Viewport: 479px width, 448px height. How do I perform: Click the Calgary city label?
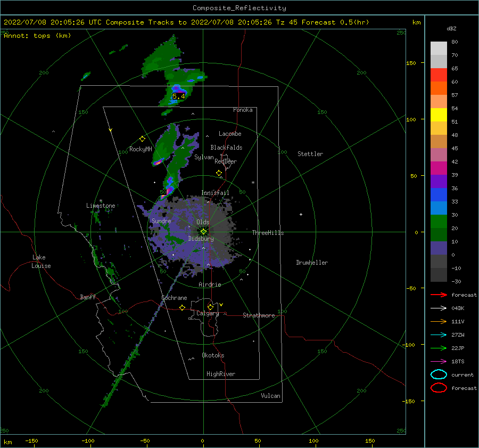208,313
